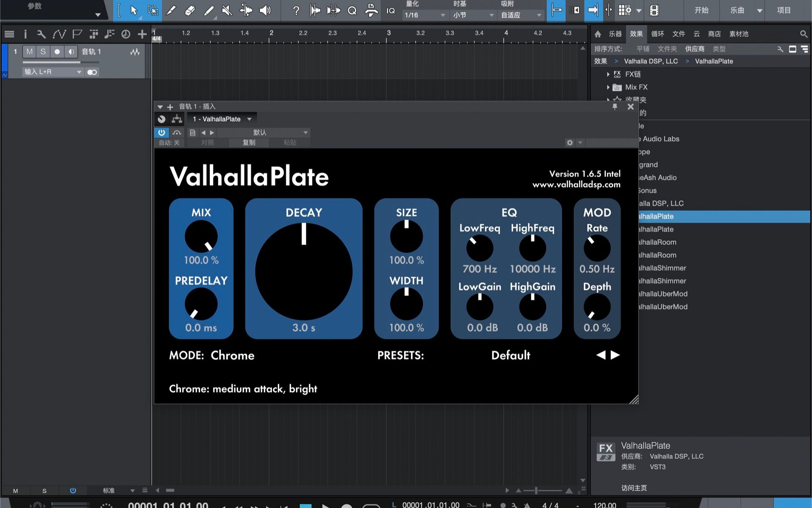Open the 开始 start page
Screen dimensions: 812x508
point(701,10)
